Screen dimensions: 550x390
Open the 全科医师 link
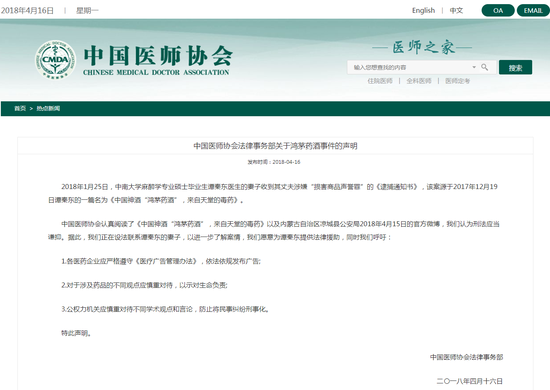click(419, 81)
